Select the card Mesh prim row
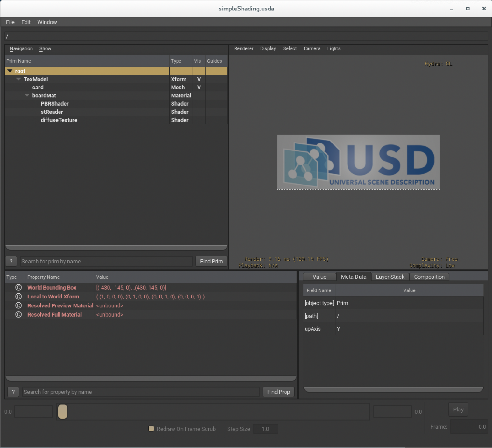492x448 pixels. click(116, 87)
